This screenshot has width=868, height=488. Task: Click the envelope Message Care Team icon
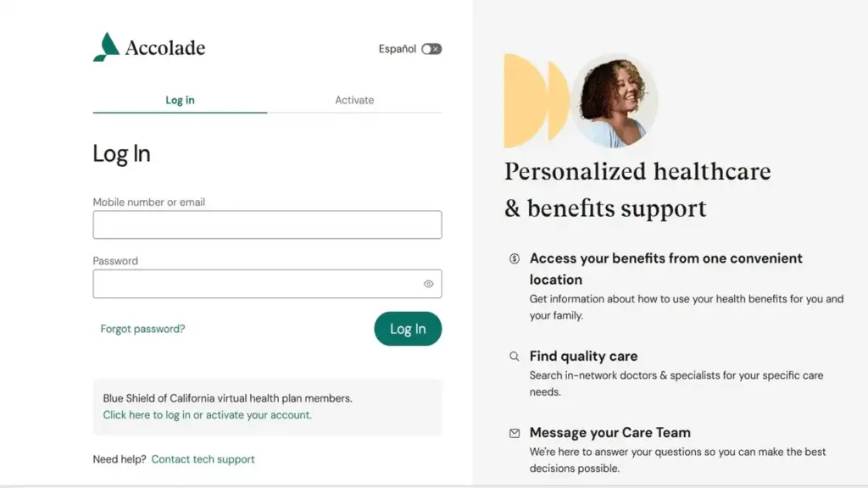pos(515,433)
